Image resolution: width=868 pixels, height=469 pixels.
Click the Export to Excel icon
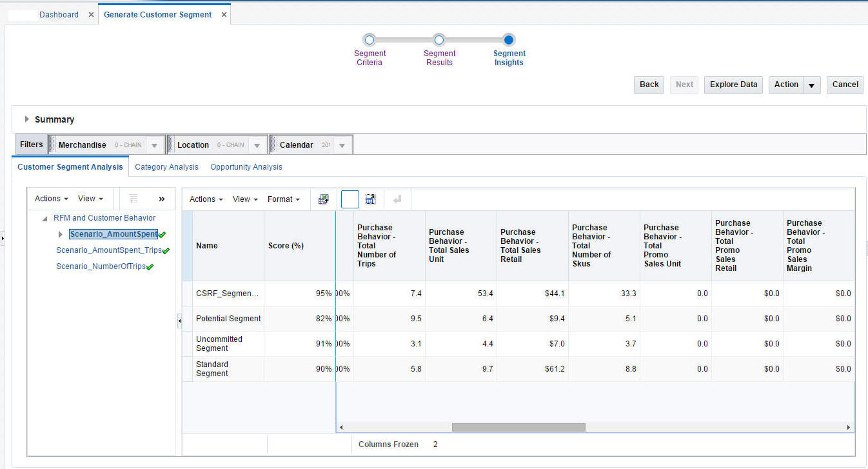[324, 199]
